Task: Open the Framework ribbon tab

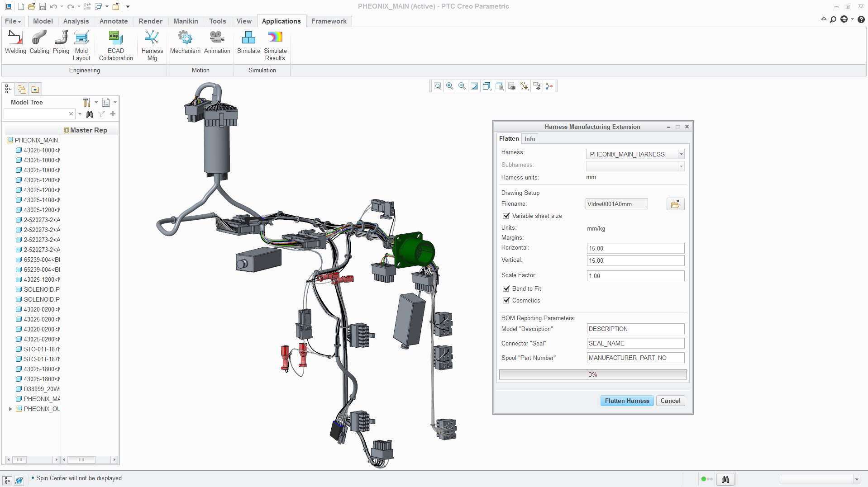Action: click(329, 21)
